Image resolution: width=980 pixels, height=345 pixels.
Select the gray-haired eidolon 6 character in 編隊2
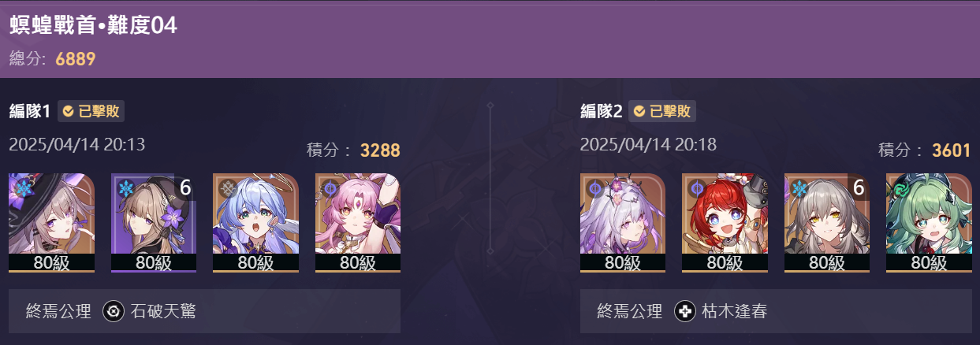pyautogui.click(x=827, y=223)
